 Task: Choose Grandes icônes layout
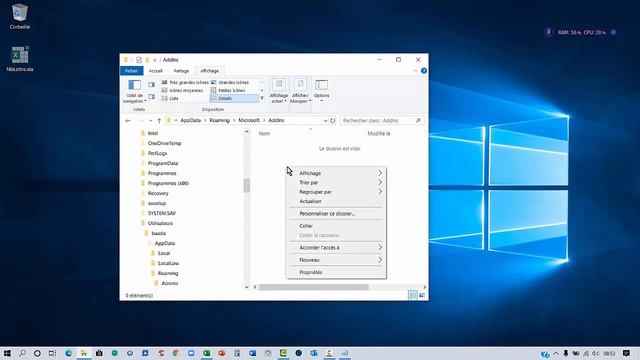pos(230,82)
